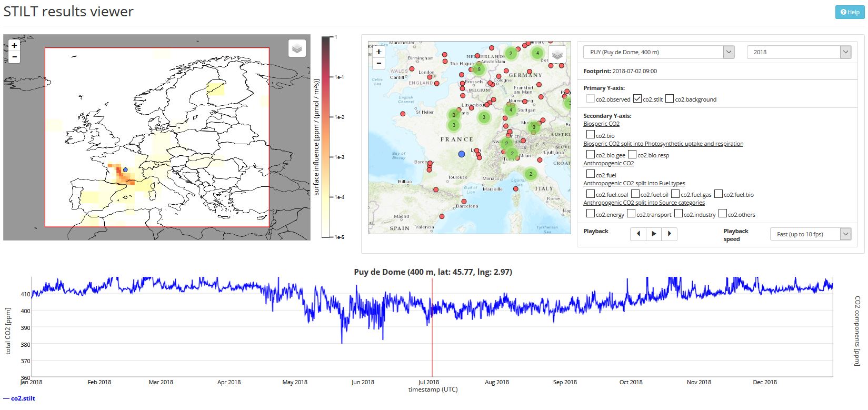
Task: Click red station marker southwest of Toulouse
Action: 436,189
